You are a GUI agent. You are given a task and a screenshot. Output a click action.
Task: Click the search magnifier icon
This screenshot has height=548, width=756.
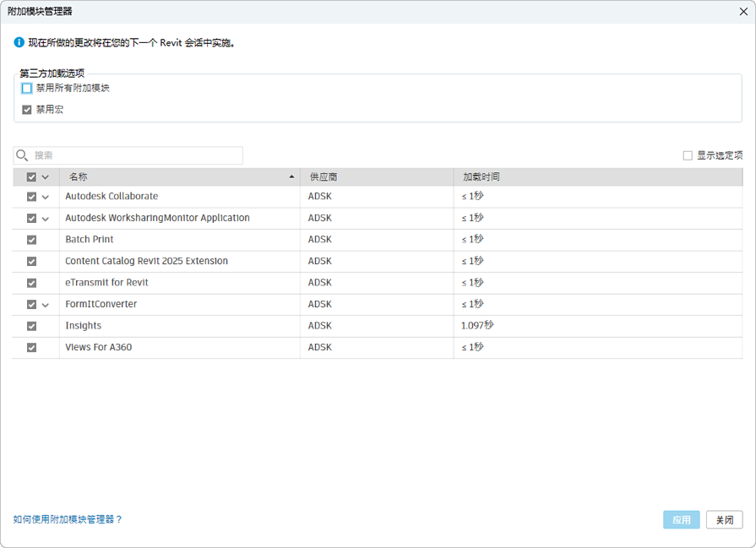click(x=22, y=155)
